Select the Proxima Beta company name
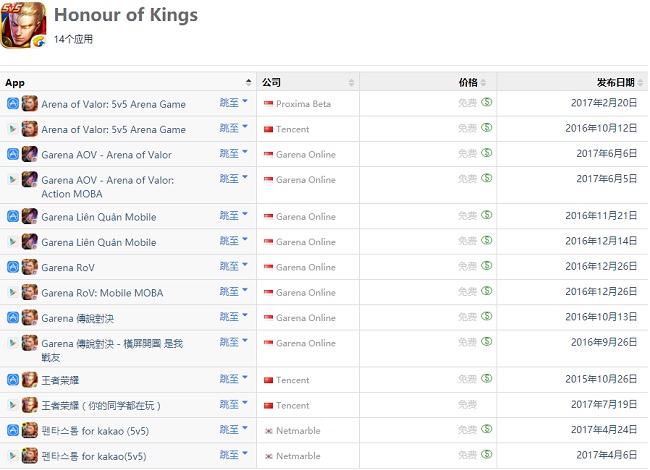The width and height of the screenshot is (650, 470). (303, 104)
